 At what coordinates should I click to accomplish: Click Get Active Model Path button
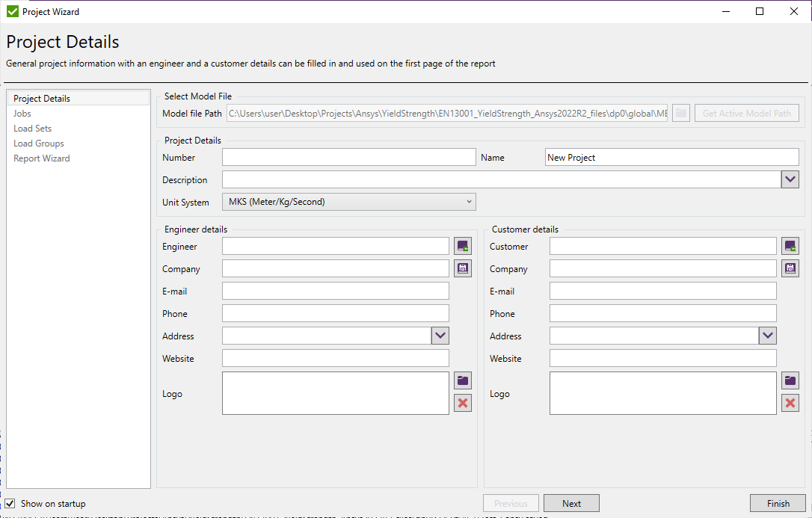click(x=747, y=114)
